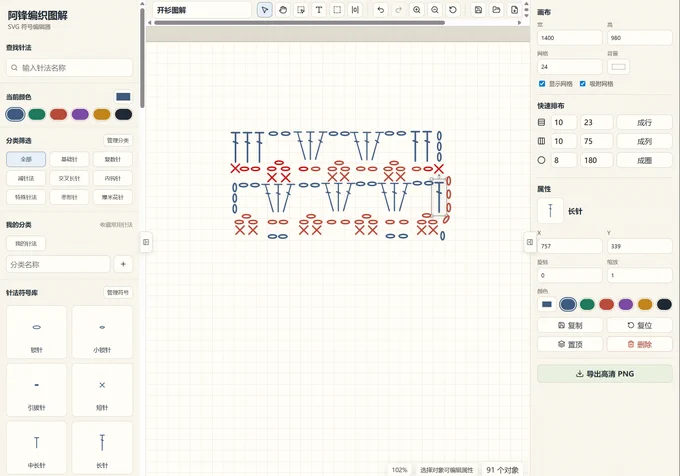This screenshot has height=476, width=680.
Task: Click the 置顶 bring-to-top button
Action: coord(570,344)
